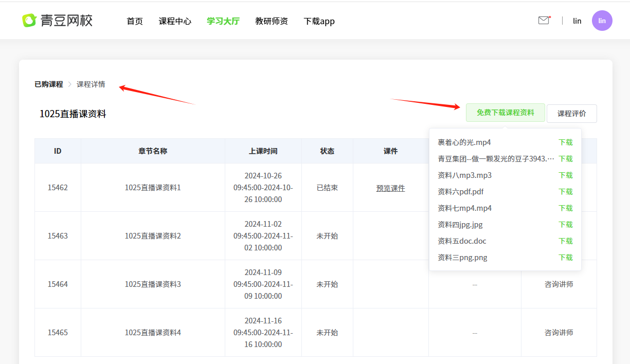Click 下载 beside 资料五doc.doc
The image size is (630, 364).
tap(566, 241)
